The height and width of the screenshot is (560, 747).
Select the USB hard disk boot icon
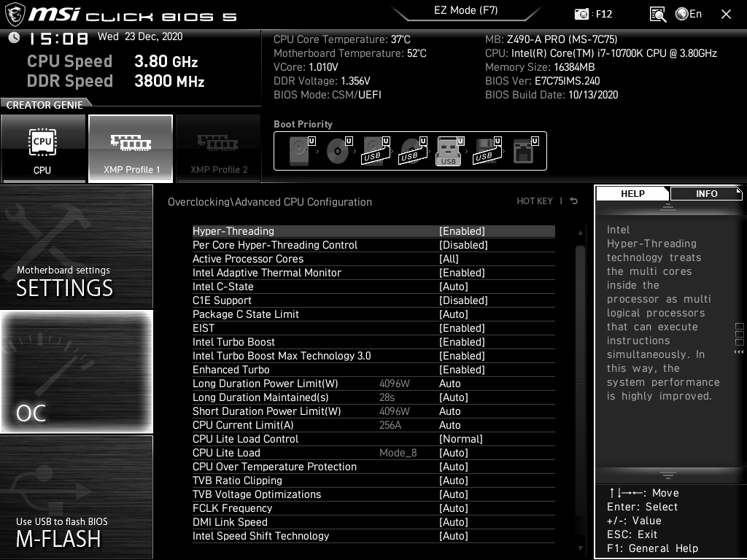click(376, 150)
